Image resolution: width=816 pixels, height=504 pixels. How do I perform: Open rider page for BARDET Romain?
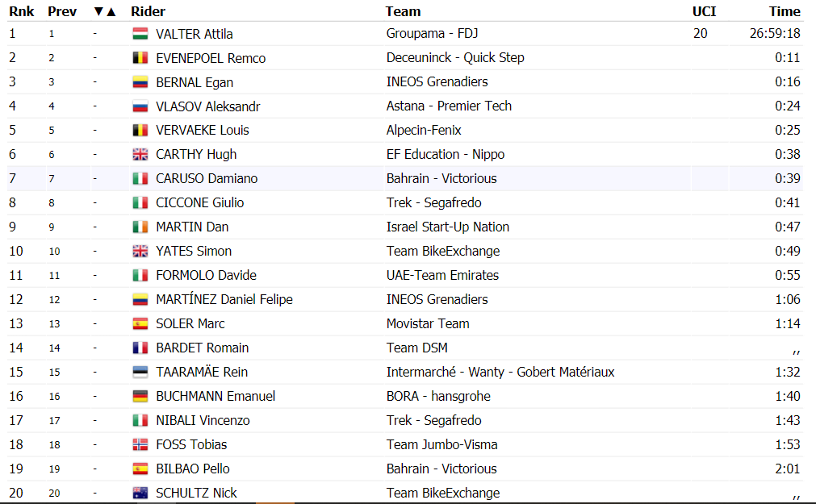tap(203, 348)
